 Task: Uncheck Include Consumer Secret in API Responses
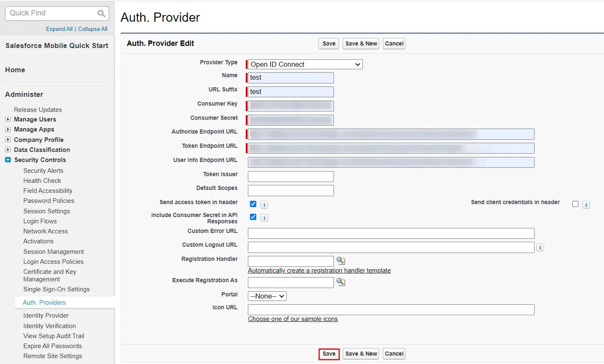click(x=253, y=217)
